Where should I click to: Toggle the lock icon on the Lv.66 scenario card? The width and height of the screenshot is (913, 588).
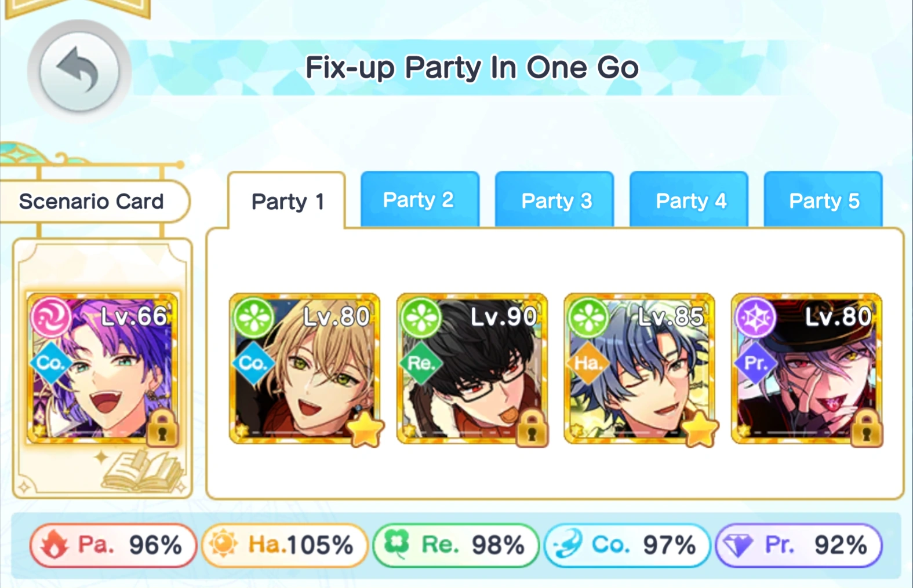click(162, 428)
